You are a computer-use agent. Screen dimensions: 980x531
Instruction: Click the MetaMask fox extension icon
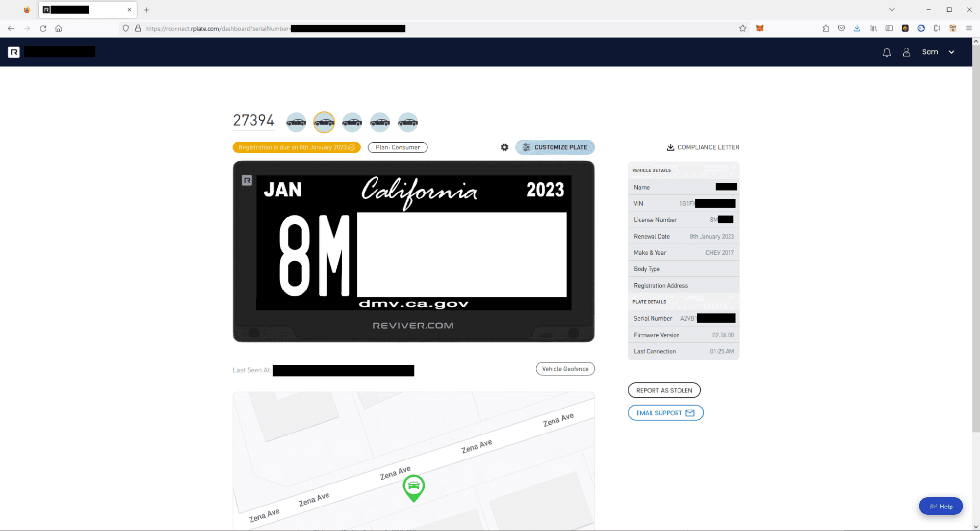[x=760, y=28]
